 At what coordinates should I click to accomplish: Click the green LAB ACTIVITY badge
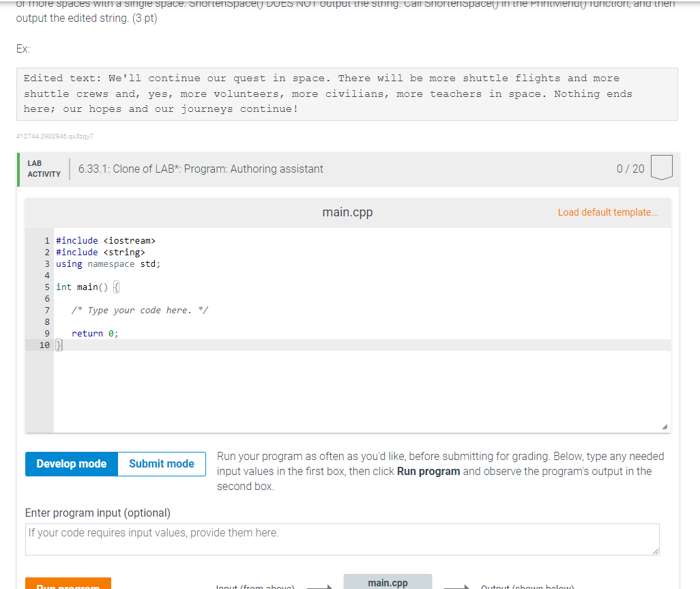pyautogui.click(x=42, y=168)
